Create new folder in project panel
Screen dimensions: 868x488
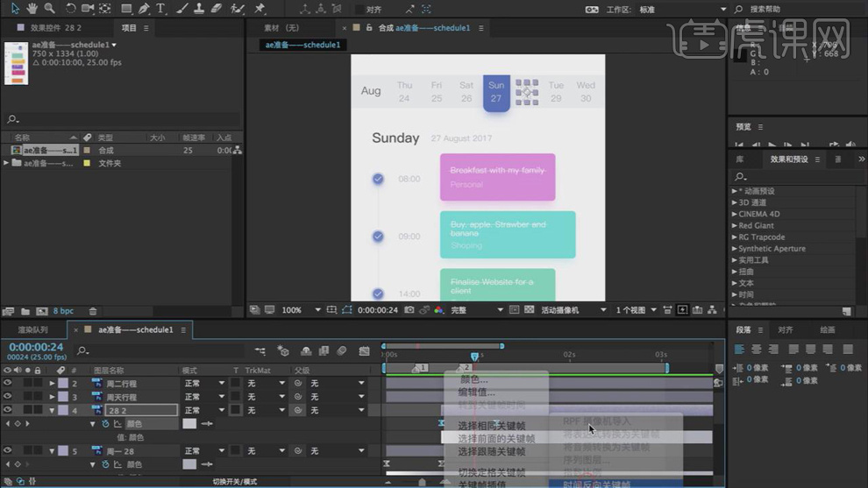point(25,311)
